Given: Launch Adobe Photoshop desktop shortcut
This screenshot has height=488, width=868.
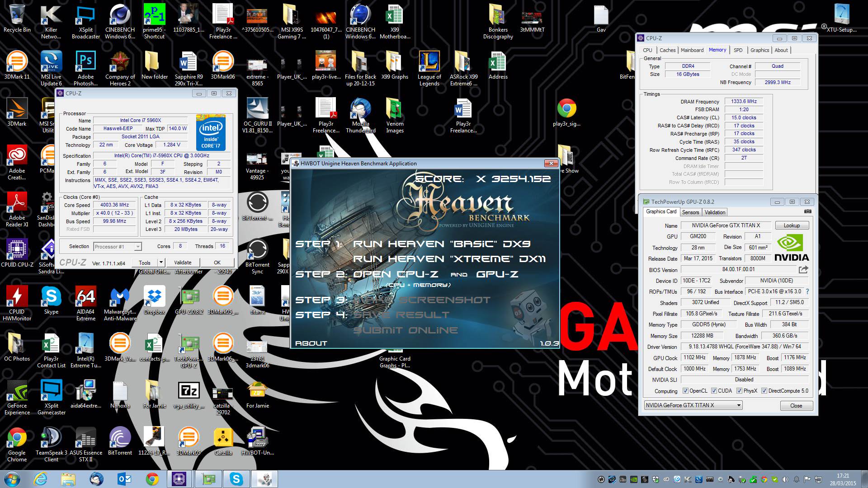Looking at the screenshot, I should coord(86,68).
